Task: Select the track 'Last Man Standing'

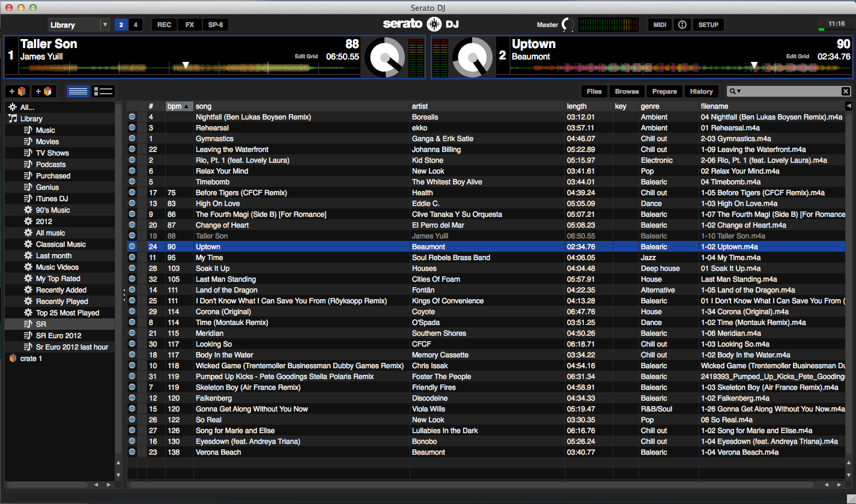Action: [486, 279]
